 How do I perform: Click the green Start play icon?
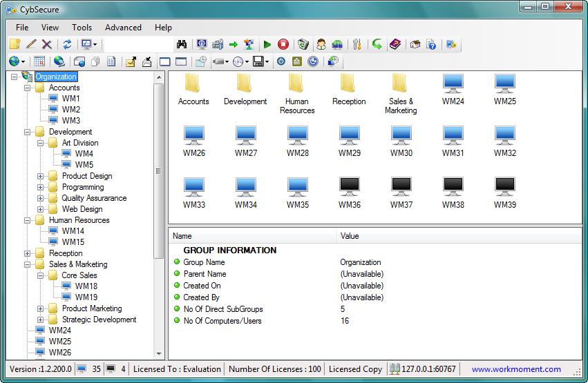[267, 45]
